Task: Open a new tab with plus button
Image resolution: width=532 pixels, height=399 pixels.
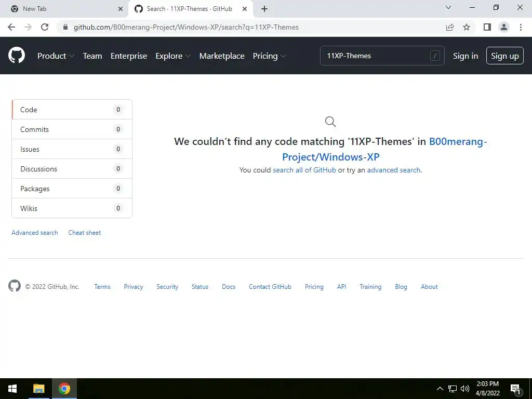Action: (x=264, y=9)
